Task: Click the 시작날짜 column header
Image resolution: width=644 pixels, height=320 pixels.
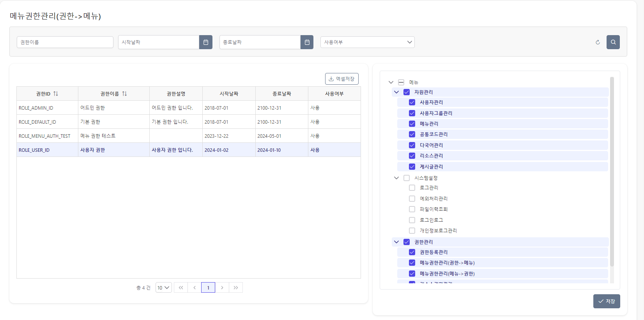Action: click(229, 94)
